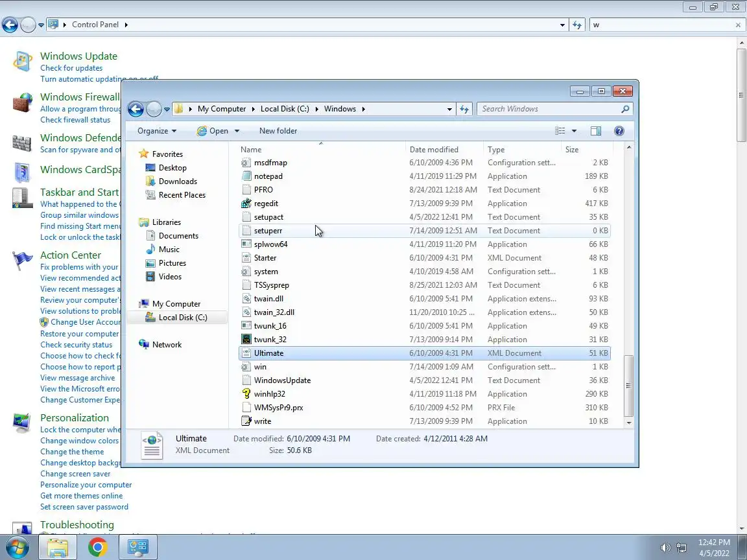Click the write application icon
Screen dimensions: 747x560
point(246,421)
